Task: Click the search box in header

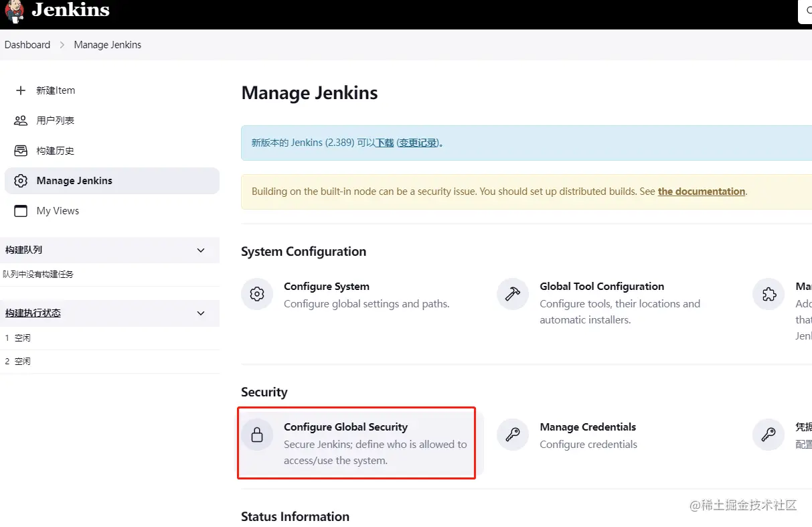Action: (805, 11)
